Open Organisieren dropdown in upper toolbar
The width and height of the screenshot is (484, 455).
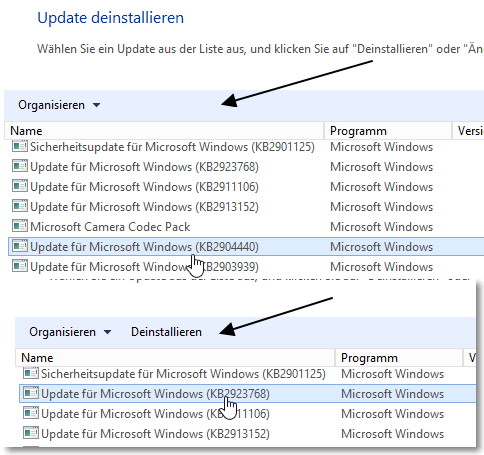click(59, 105)
